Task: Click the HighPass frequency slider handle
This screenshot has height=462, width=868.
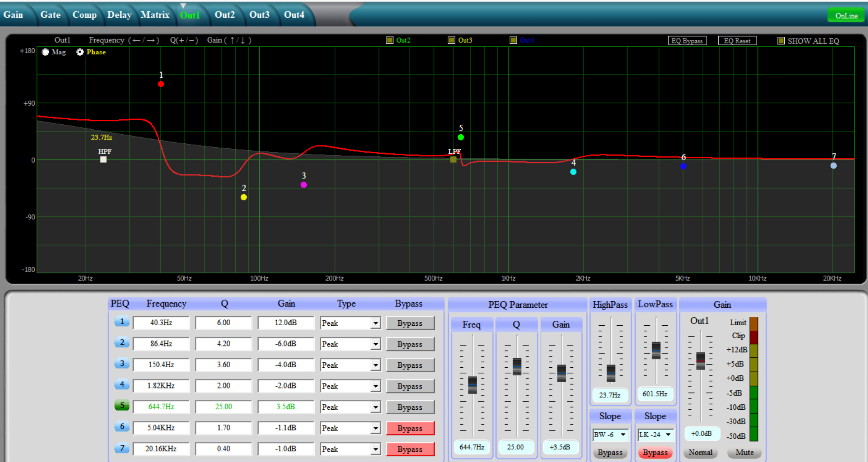Action: (611, 373)
